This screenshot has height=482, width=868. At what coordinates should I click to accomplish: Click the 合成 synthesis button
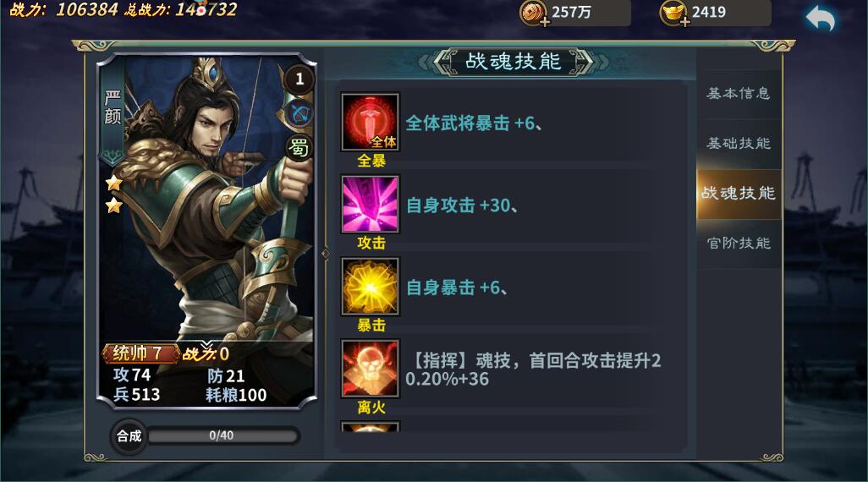tap(129, 436)
